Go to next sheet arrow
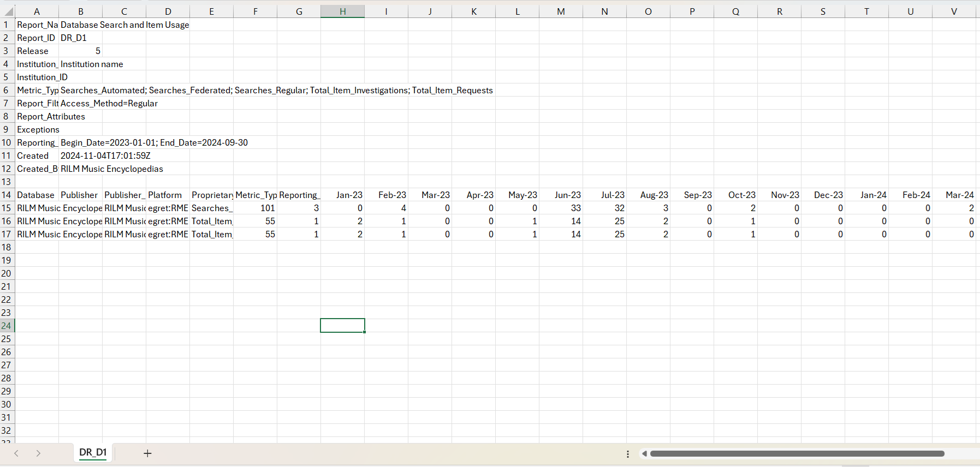 tap(38, 453)
